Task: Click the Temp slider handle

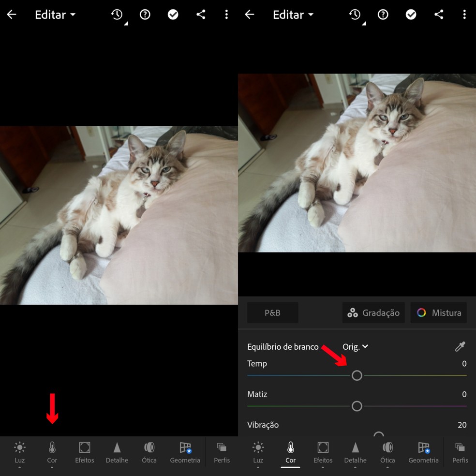Action: [357, 375]
